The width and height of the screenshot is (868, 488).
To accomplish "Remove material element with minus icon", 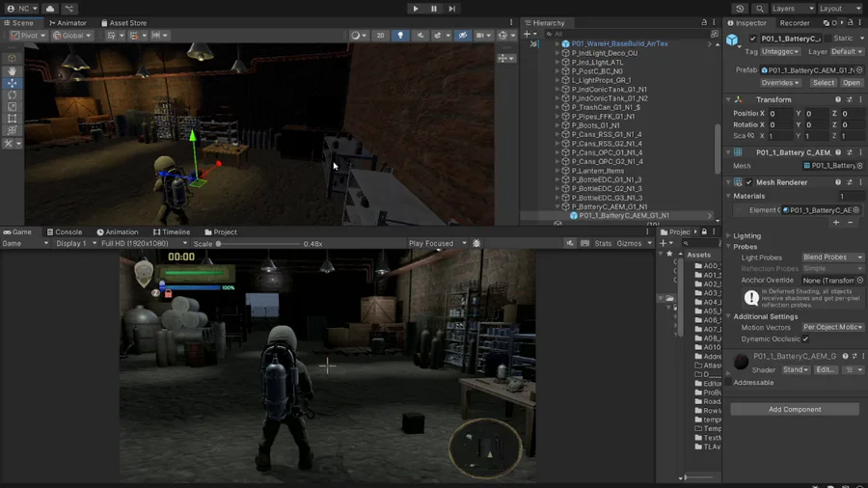I will click(x=850, y=223).
